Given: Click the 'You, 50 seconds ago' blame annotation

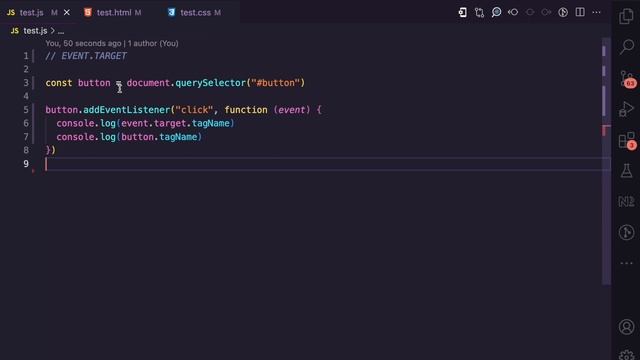Looking at the screenshot, I should 83,43.
